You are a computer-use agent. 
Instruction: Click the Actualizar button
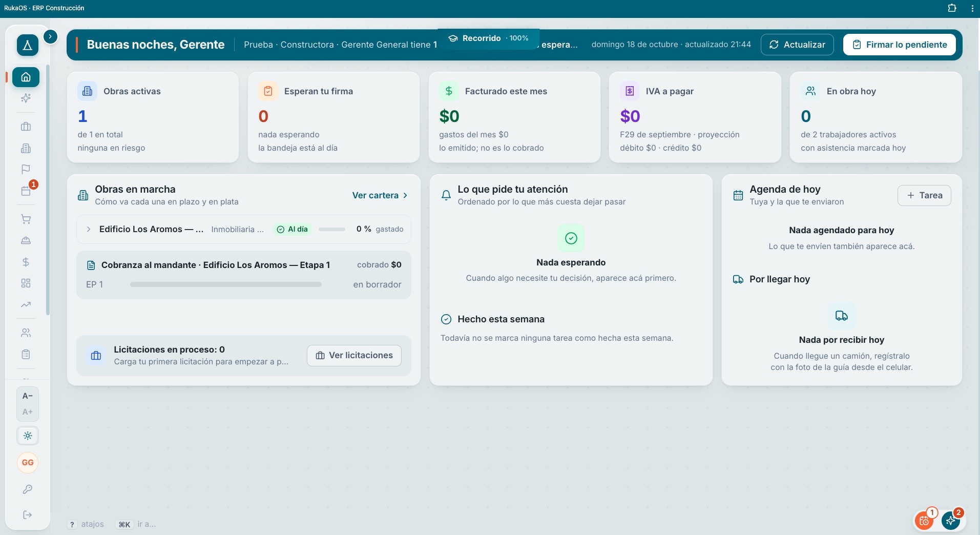pos(797,45)
